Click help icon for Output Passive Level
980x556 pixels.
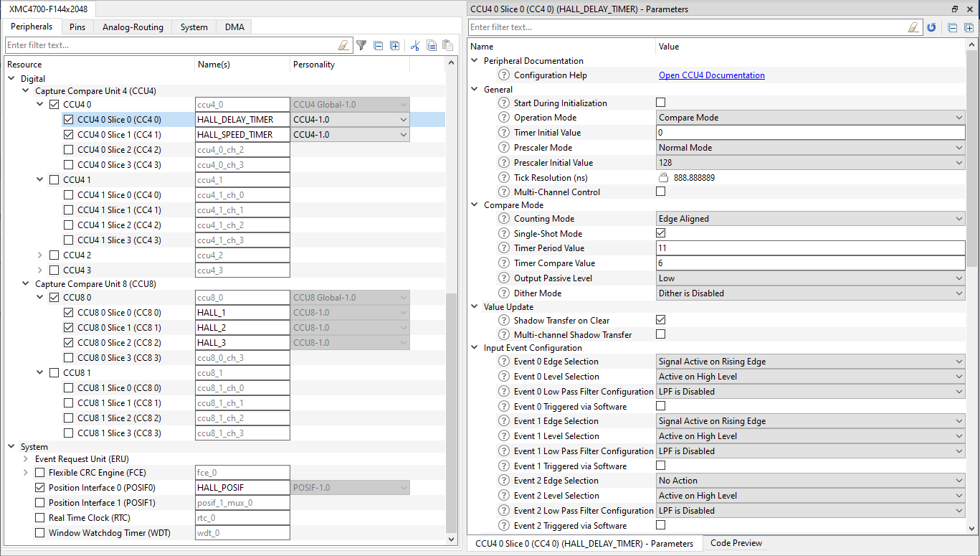[504, 278]
